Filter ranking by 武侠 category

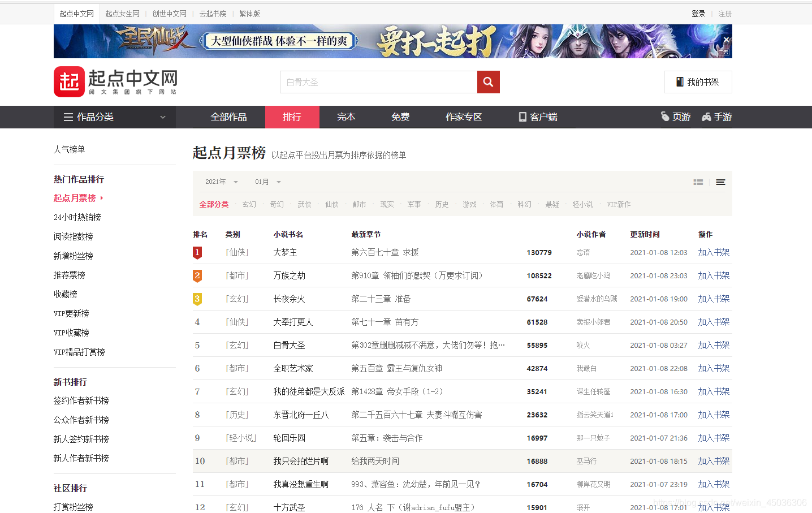pyautogui.click(x=305, y=204)
